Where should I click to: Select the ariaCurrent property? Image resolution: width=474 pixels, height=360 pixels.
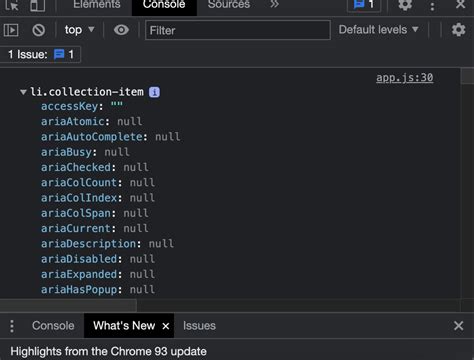pyautogui.click(x=76, y=229)
